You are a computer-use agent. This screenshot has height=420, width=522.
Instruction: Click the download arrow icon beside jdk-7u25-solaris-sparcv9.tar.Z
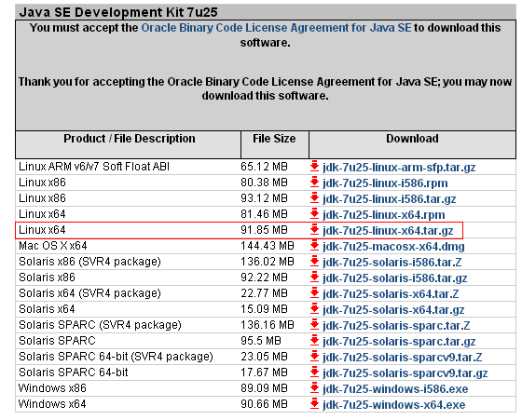coord(314,356)
